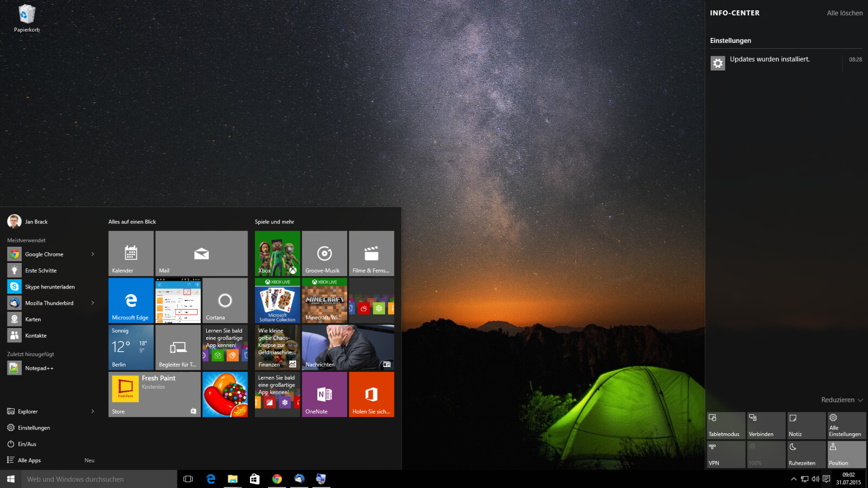
Task: Open the Kalender tile
Action: [x=131, y=254]
